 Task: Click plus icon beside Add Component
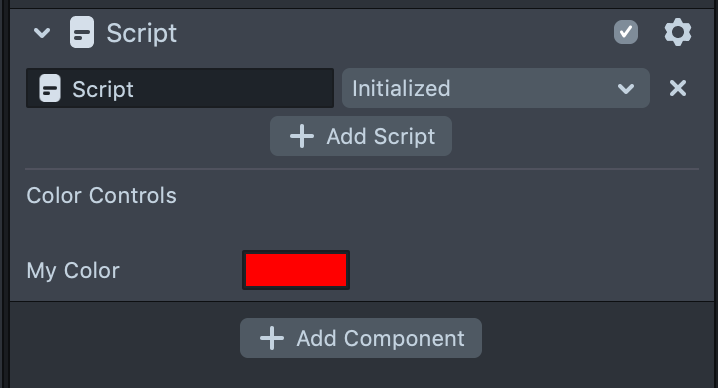coord(272,339)
